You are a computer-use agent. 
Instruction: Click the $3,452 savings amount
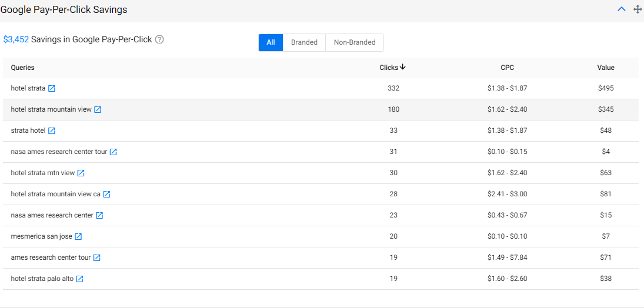(16, 39)
